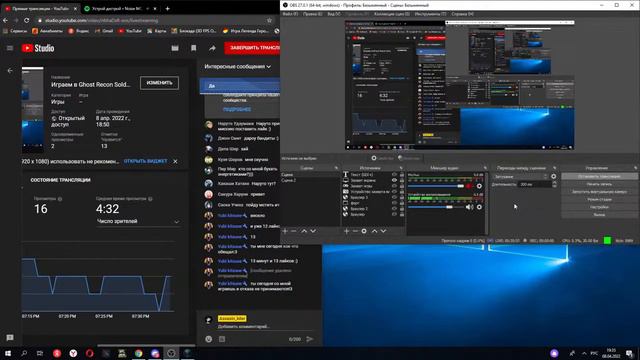Viewport: 640px width, 360px height.
Task: Open clip creation icon in YouTube Studio header
Action: (175, 48)
